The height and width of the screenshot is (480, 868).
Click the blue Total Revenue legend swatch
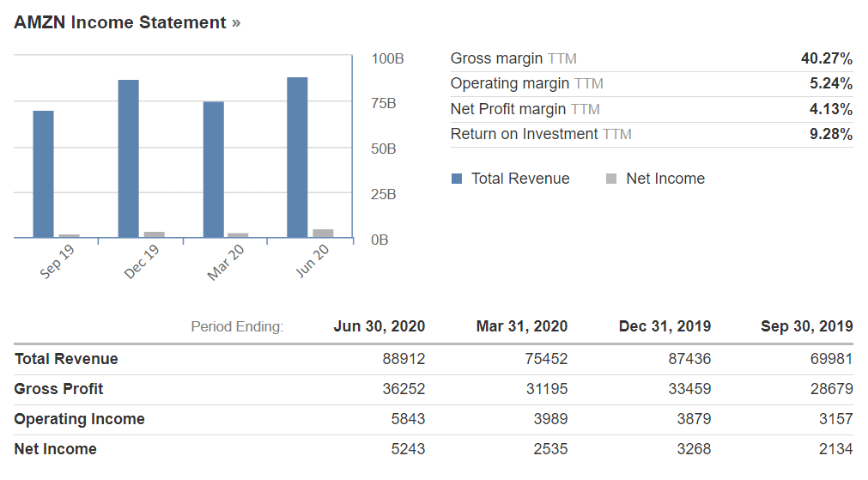(457, 179)
